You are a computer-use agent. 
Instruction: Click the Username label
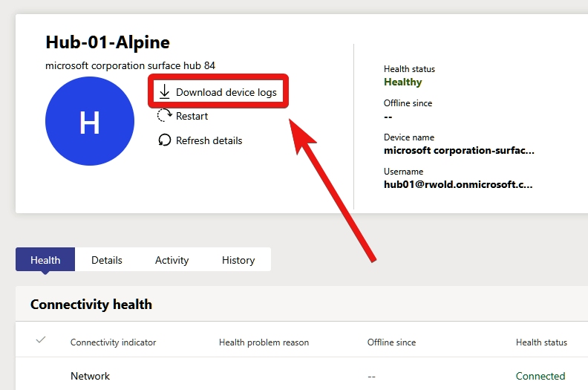403,172
